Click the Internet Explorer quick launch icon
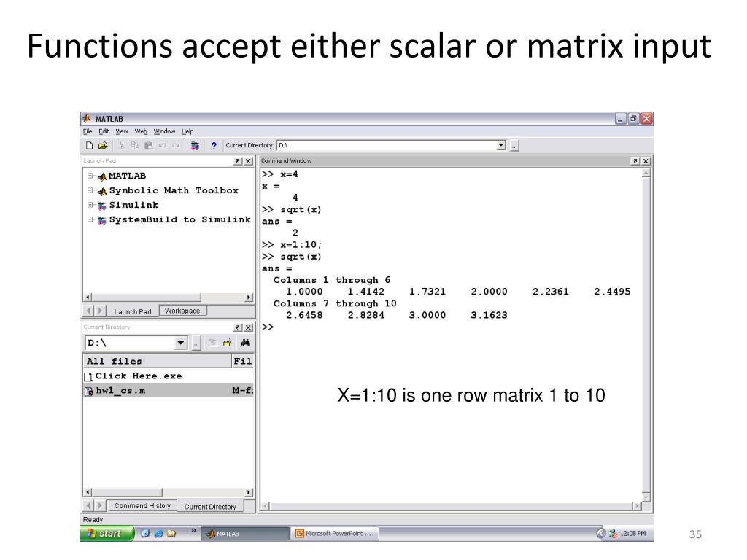 158,534
